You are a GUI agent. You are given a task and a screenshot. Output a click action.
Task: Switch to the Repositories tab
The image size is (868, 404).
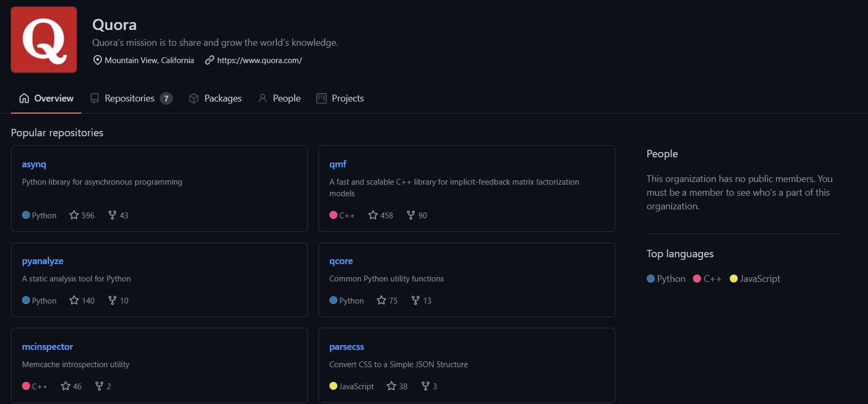coord(129,98)
